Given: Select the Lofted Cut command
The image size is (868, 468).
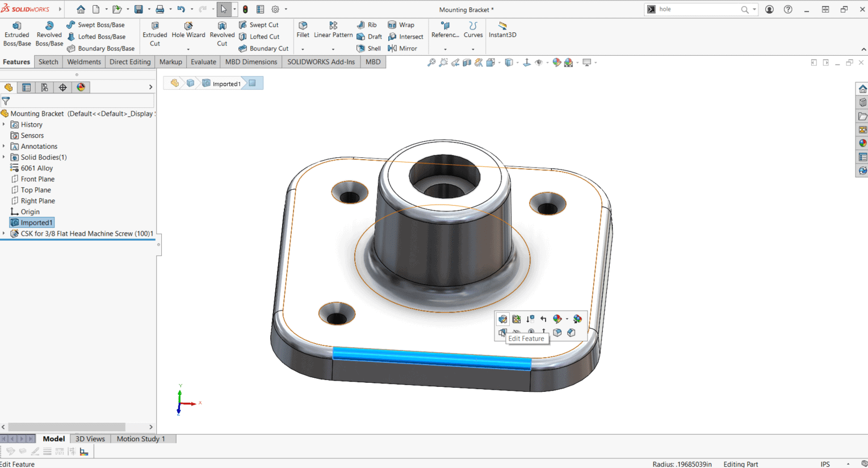Looking at the screenshot, I should tap(259, 37).
